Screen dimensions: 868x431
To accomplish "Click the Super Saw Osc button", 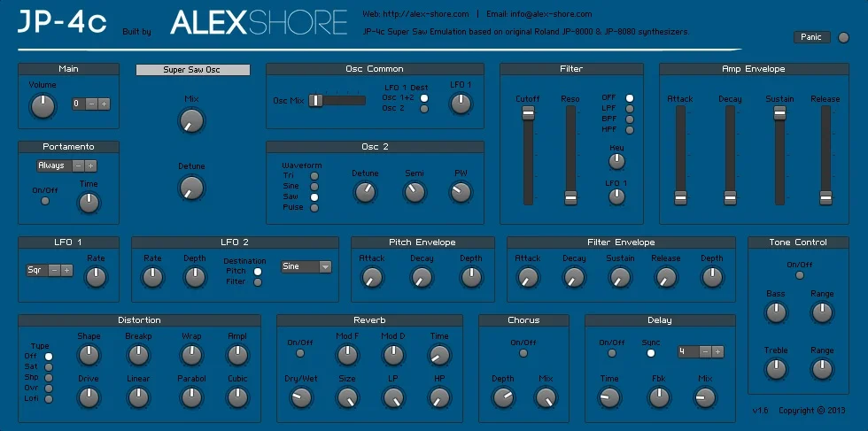I will click(x=193, y=70).
